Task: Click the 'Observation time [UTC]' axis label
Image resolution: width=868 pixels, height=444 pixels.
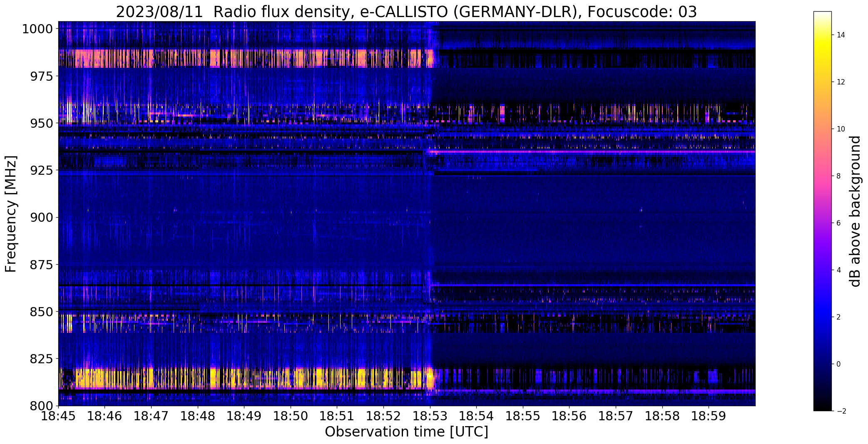Action: 406,432
